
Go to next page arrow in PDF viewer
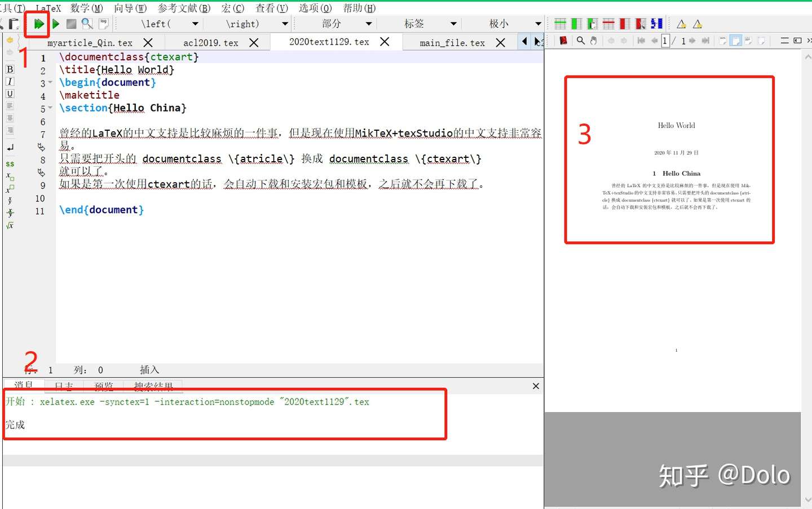click(692, 41)
